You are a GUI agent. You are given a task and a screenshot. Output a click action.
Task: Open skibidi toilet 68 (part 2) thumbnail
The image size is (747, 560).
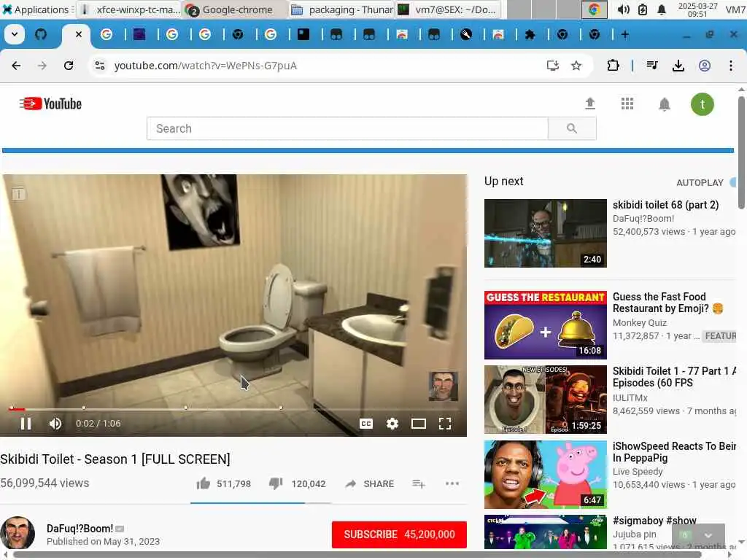546,233
